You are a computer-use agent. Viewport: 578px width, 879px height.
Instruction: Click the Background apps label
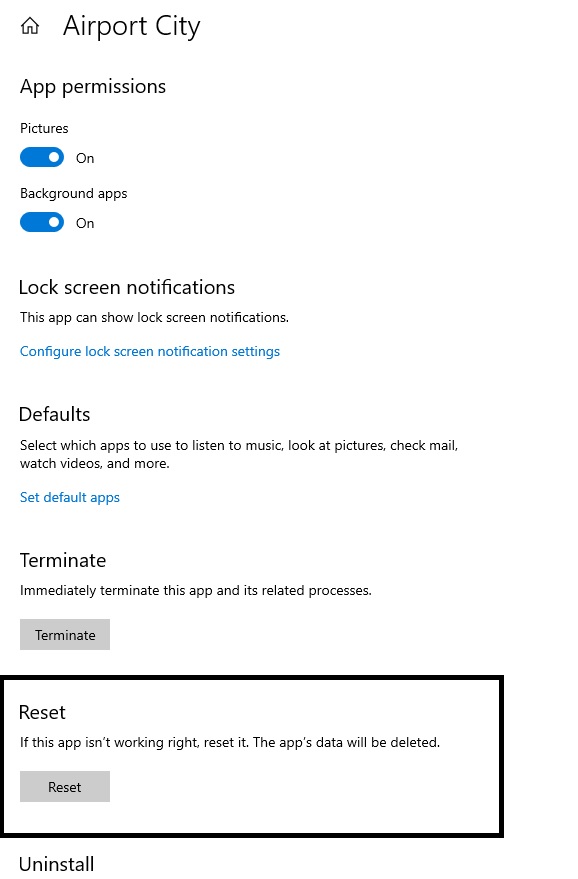73,194
